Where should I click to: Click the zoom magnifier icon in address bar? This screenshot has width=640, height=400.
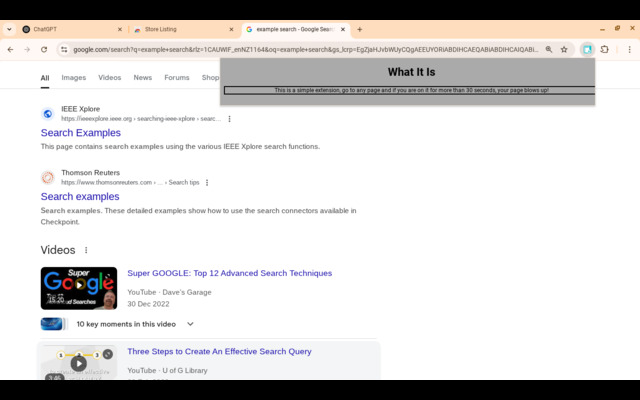point(549,49)
